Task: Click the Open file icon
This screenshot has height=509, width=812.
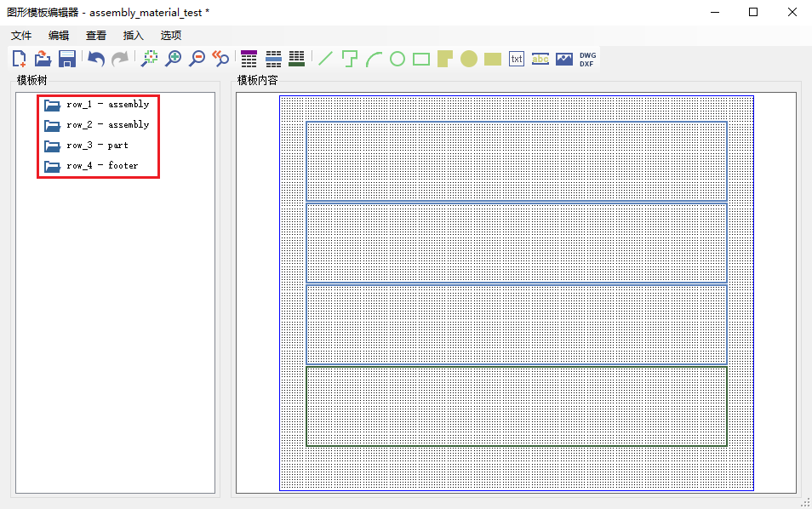Action: coord(43,59)
